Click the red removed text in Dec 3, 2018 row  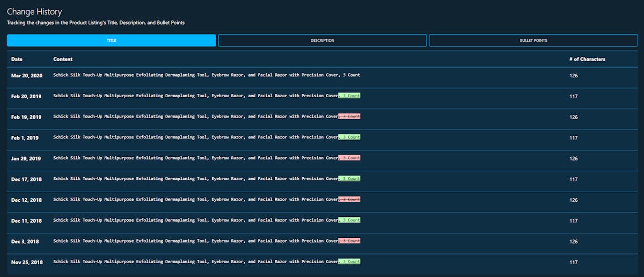click(349, 240)
